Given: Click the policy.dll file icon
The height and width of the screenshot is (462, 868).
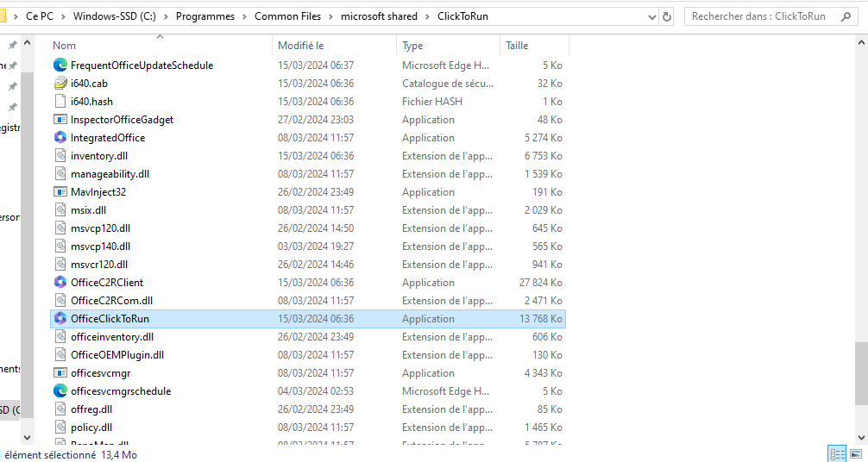Looking at the screenshot, I should pos(60,428).
